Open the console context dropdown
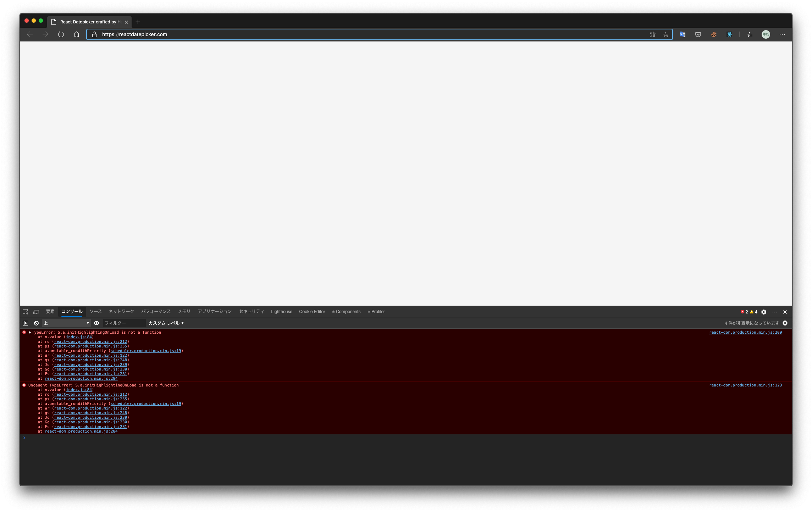Image resolution: width=812 pixels, height=512 pixels. pos(66,323)
